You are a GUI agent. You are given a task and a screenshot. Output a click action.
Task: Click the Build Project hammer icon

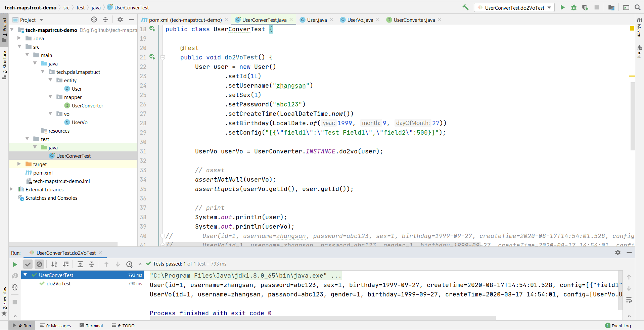(x=465, y=7)
